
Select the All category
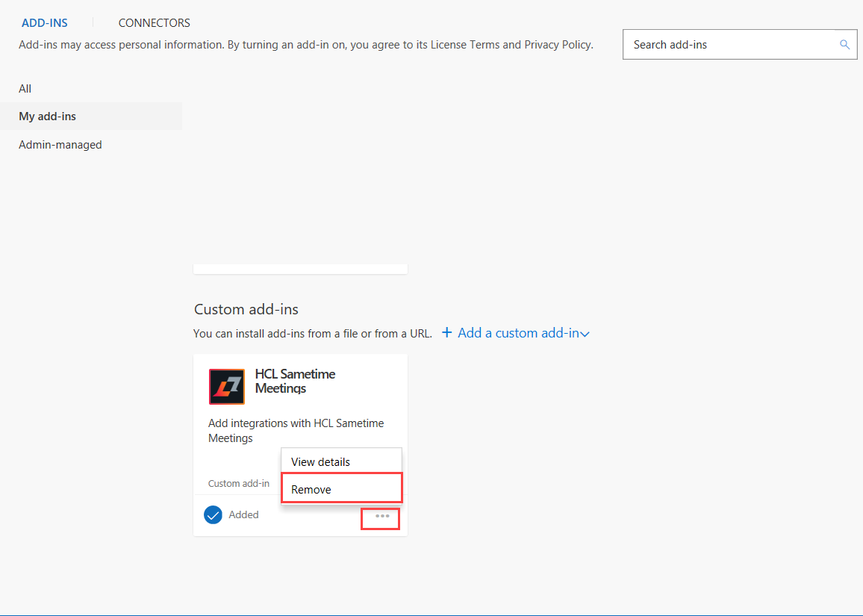25,89
